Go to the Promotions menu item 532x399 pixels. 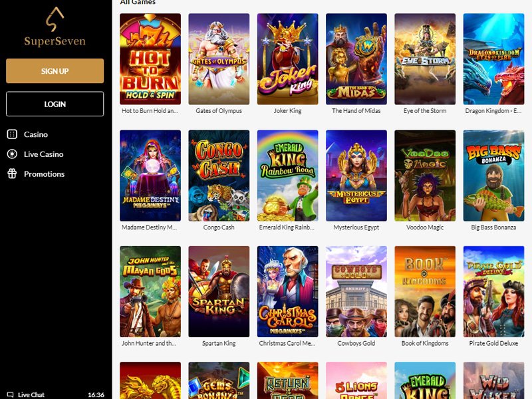44,174
